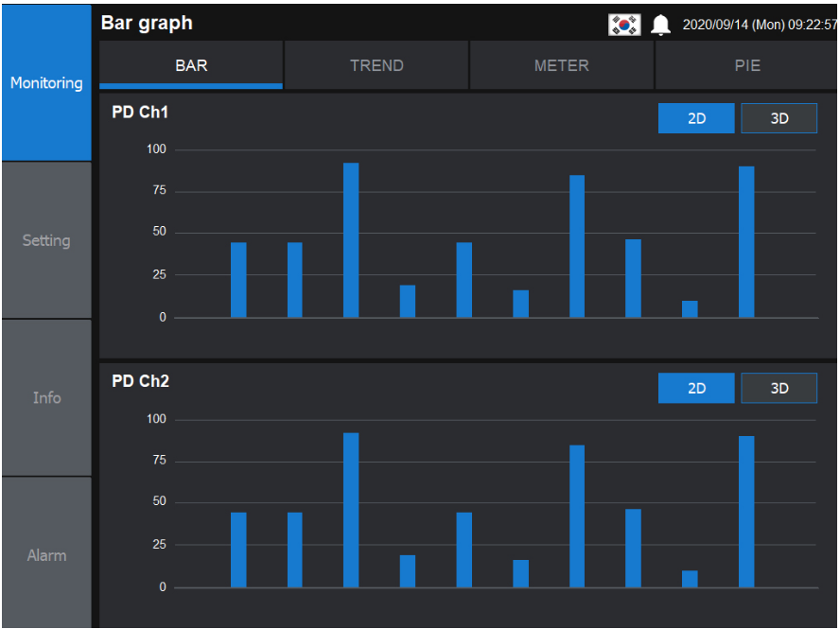Enable 2D mode for PD Ch2
The image size is (840, 629).
click(x=696, y=388)
